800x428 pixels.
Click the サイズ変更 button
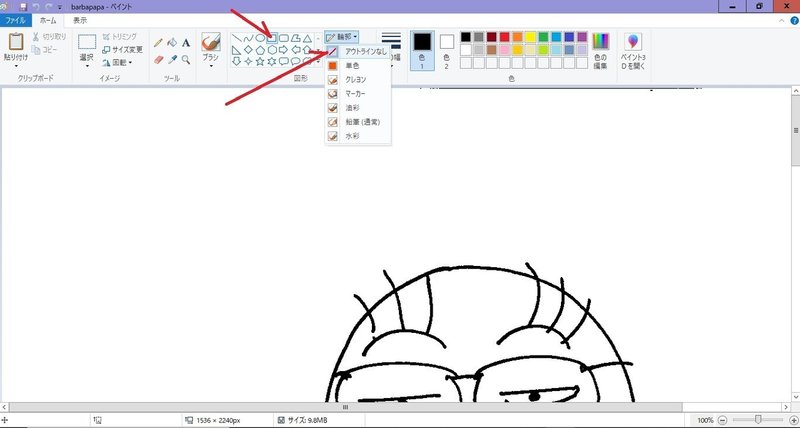point(122,49)
